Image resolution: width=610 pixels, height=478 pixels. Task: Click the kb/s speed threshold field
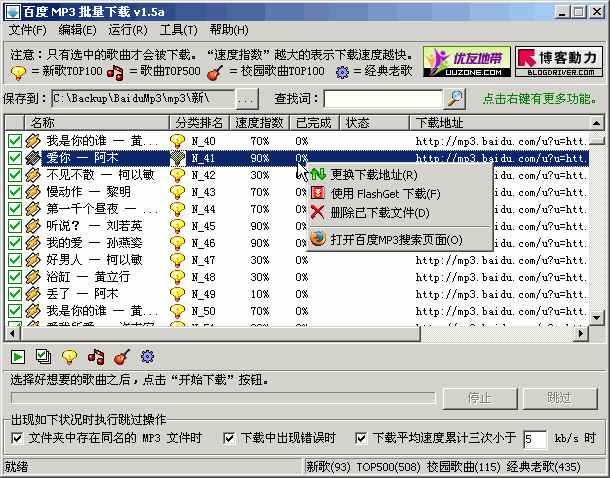point(535,439)
